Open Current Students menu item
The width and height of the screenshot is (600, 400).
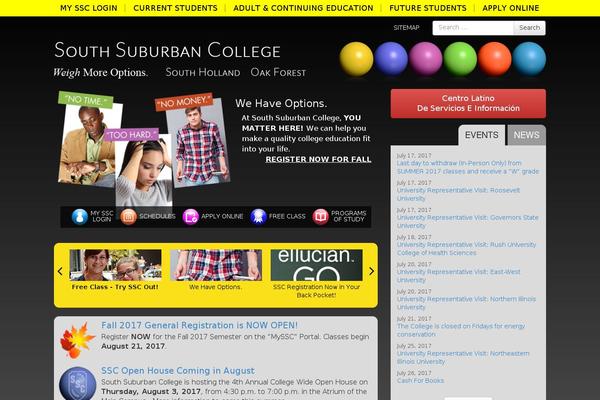pos(175,8)
